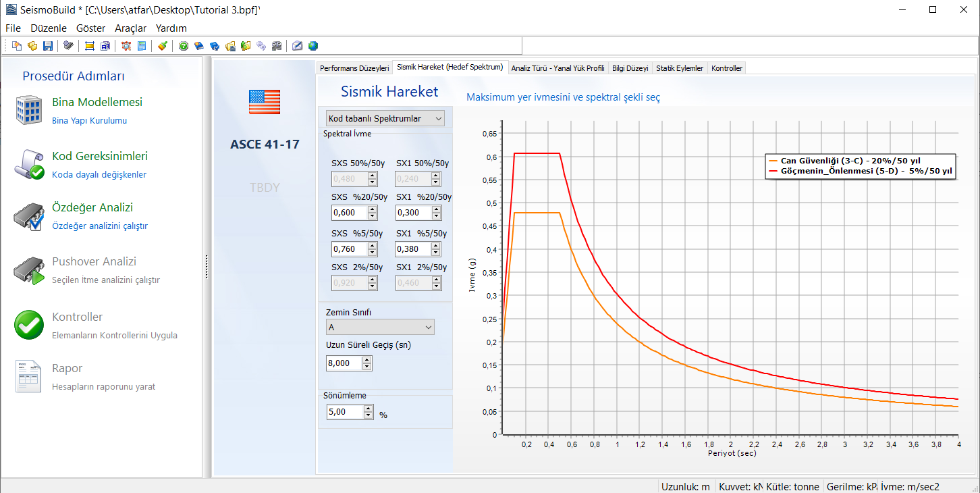Click the globe icon in toolbar

[313, 46]
